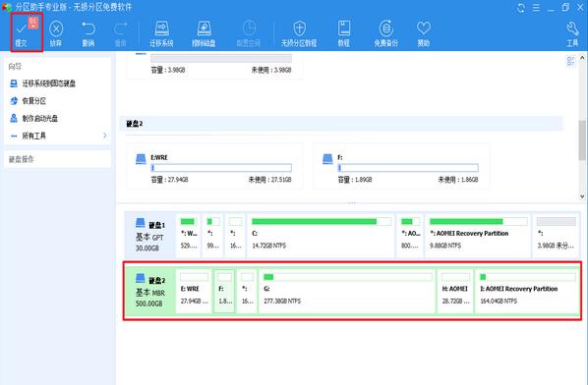Viewport: 588px width, 385px height.
Task: Open the 工具 wrench tools icon
Action: click(x=572, y=28)
